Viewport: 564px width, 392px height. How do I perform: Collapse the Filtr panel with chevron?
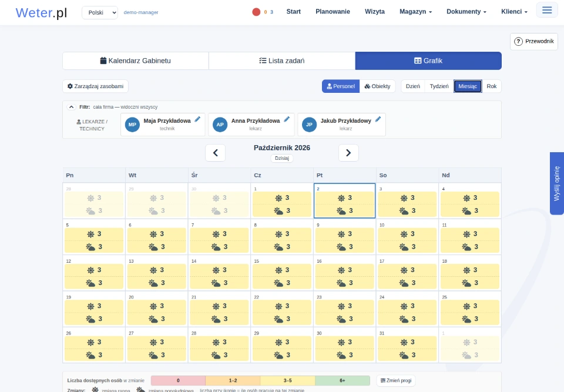tap(71, 107)
